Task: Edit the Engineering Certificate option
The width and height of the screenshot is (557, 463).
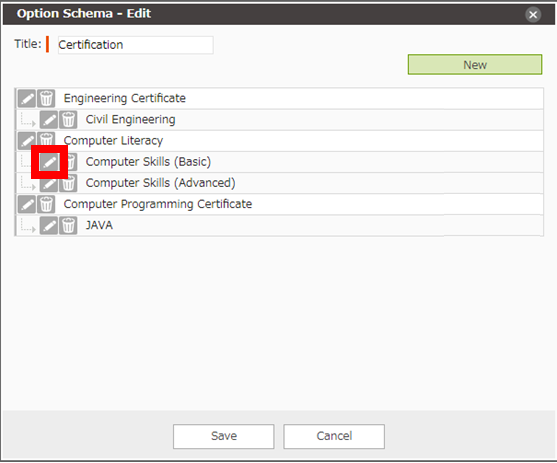Action: tap(27, 98)
